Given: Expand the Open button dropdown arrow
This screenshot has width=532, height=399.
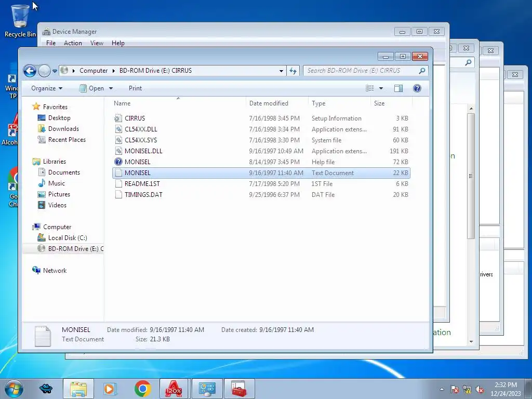Looking at the screenshot, I should coord(111,88).
